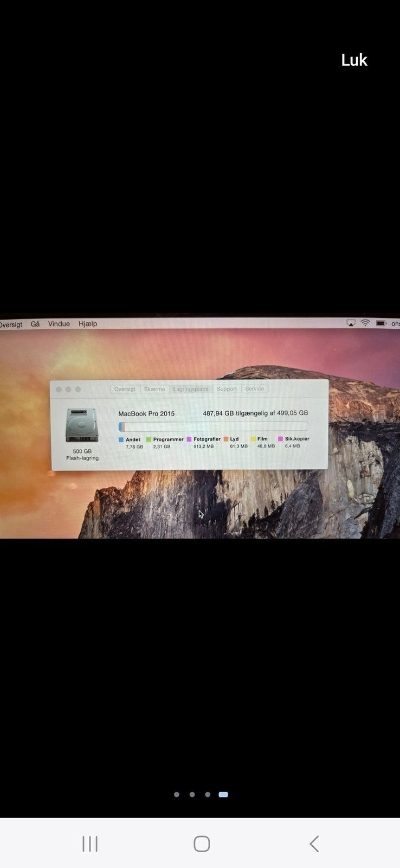Click the battery icon in the Mac menu bar

(x=381, y=323)
